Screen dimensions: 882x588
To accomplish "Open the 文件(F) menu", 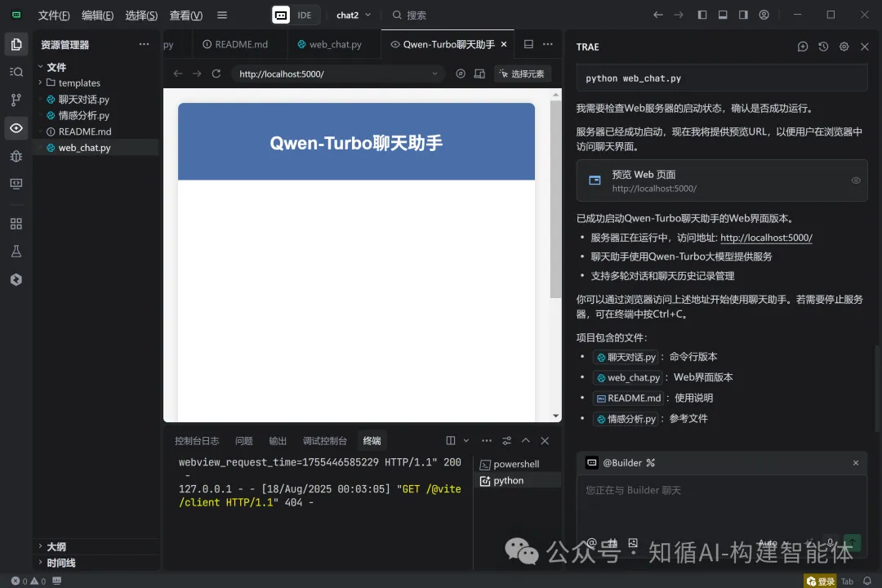I will click(53, 16).
